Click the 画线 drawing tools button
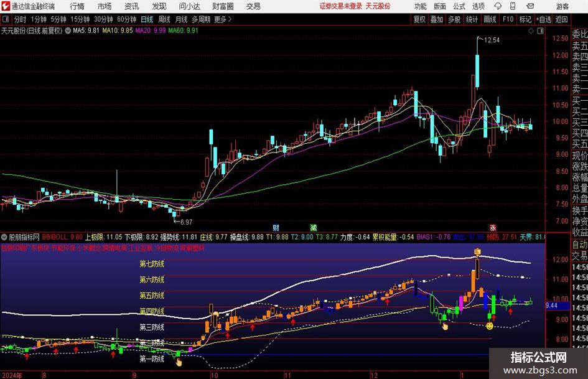 tap(490, 19)
